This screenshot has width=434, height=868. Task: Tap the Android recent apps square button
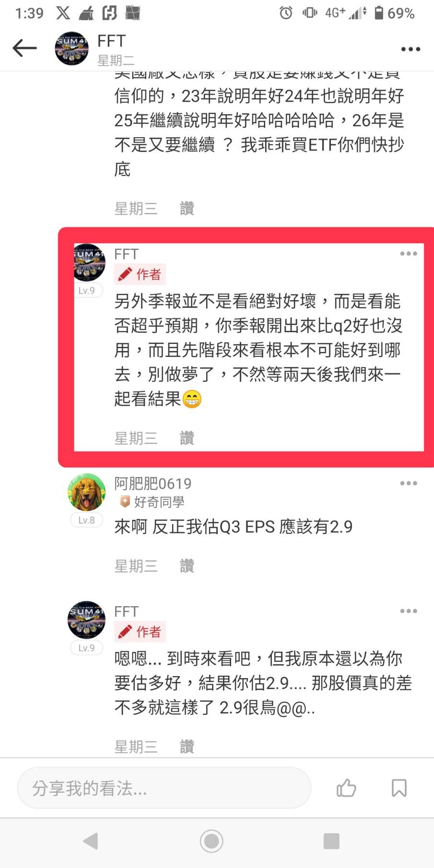pos(331,841)
